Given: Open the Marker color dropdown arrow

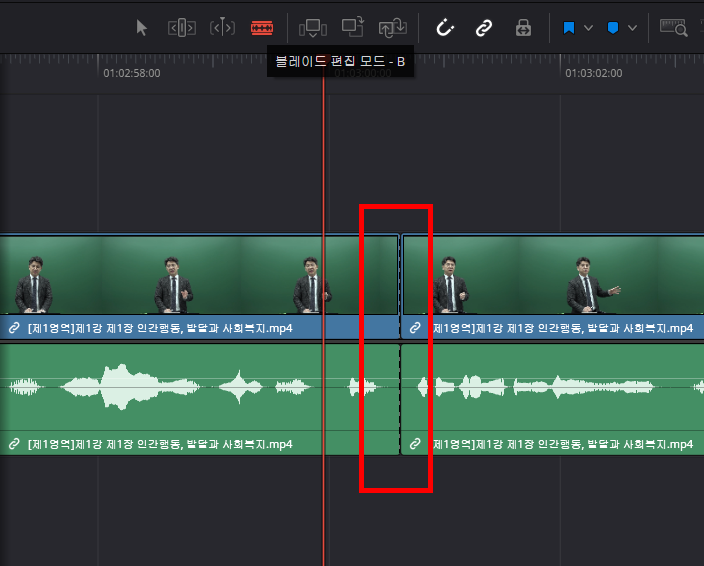Looking at the screenshot, I should click(x=632, y=28).
